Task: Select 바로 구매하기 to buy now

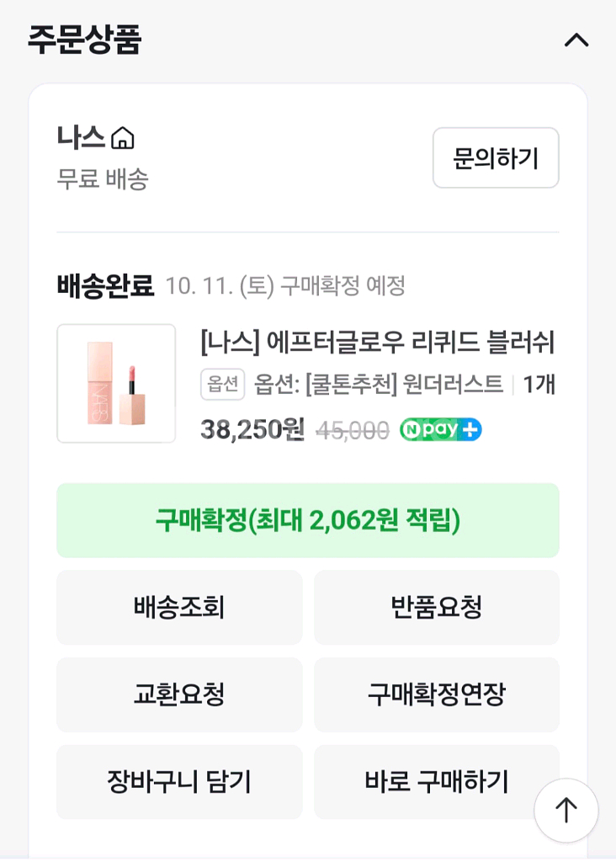Action: pyautogui.click(x=437, y=782)
